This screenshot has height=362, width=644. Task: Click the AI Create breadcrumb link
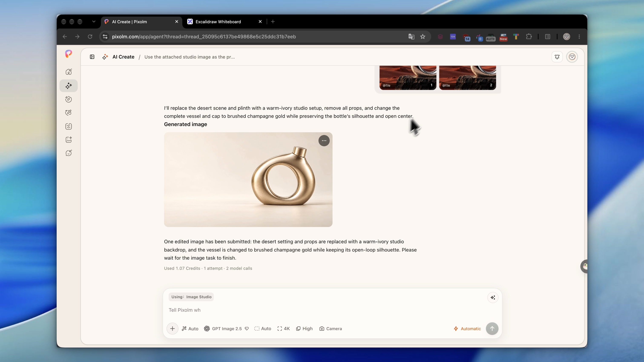pos(123,57)
